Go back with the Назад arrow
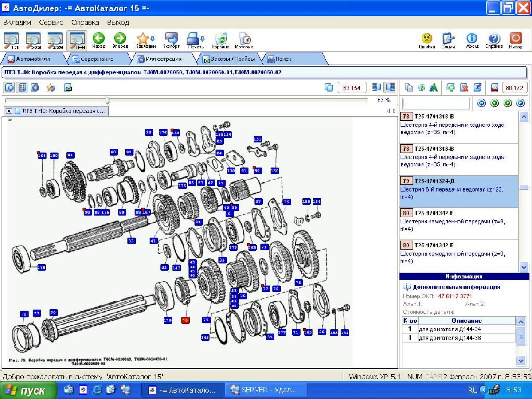Viewport: 532px width, 399px height. pyautogui.click(x=98, y=40)
